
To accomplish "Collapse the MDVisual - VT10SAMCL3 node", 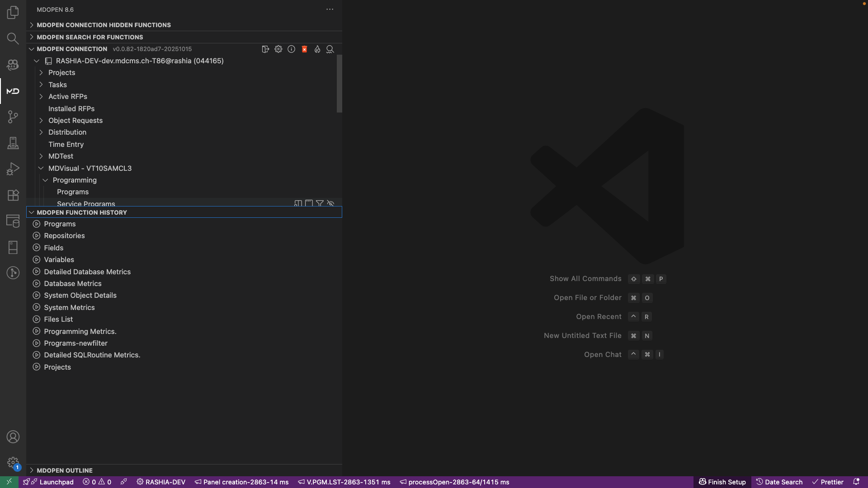I will (x=41, y=168).
